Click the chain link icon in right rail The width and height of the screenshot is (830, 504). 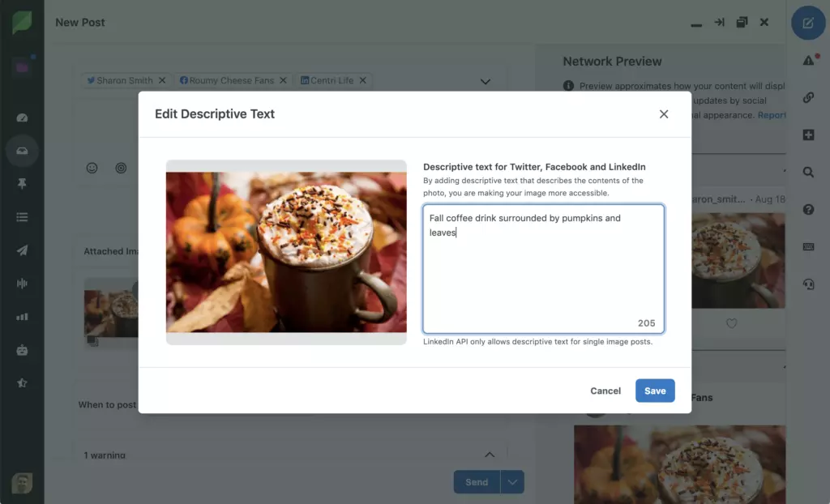click(x=808, y=97)
